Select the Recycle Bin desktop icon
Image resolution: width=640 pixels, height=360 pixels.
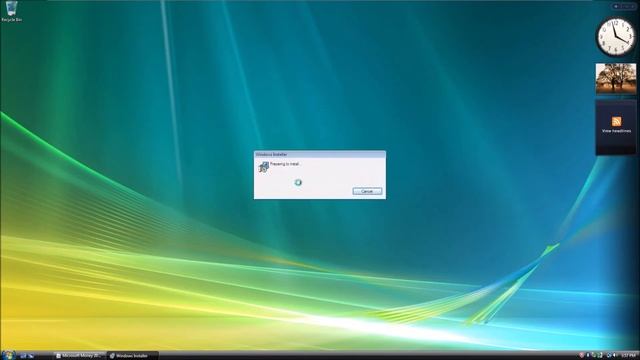click(x=11, y=11)
